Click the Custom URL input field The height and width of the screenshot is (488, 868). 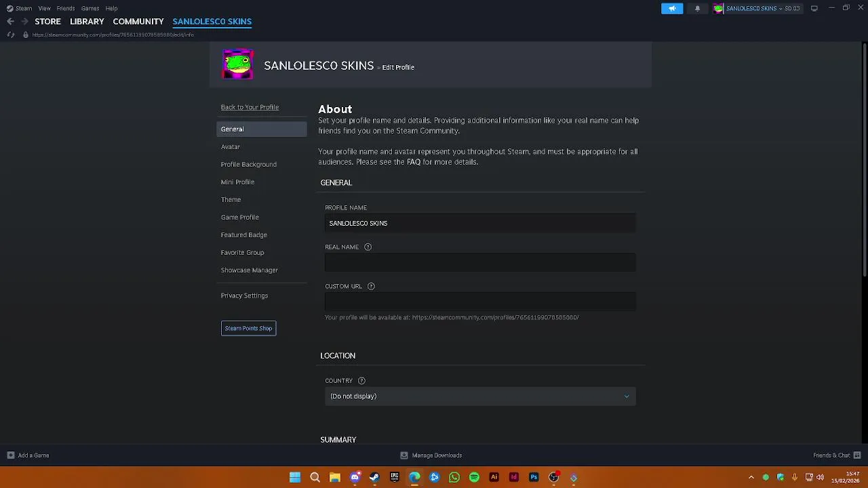[480, 302]
